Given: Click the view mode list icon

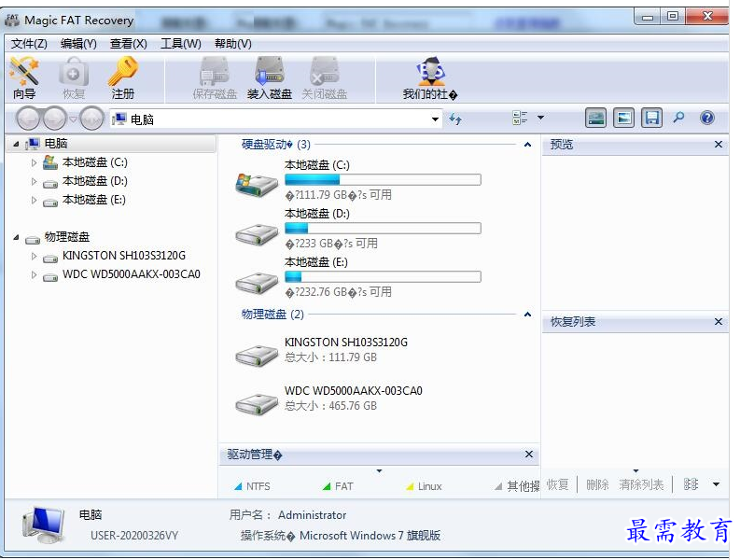Looking at the screenshot, I should coord(520,118).
